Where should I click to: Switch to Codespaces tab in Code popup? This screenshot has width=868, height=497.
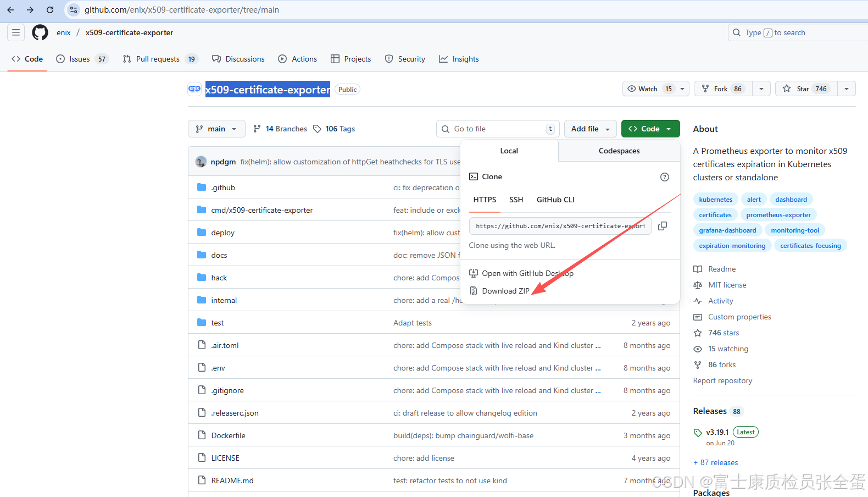tap(619, 151)
